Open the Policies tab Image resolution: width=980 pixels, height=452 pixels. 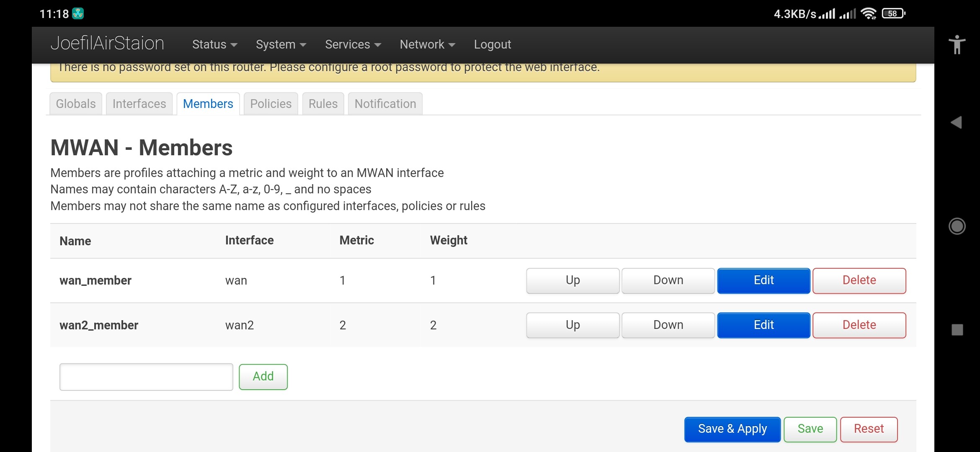pyautogui.click(x=270, y=103)
